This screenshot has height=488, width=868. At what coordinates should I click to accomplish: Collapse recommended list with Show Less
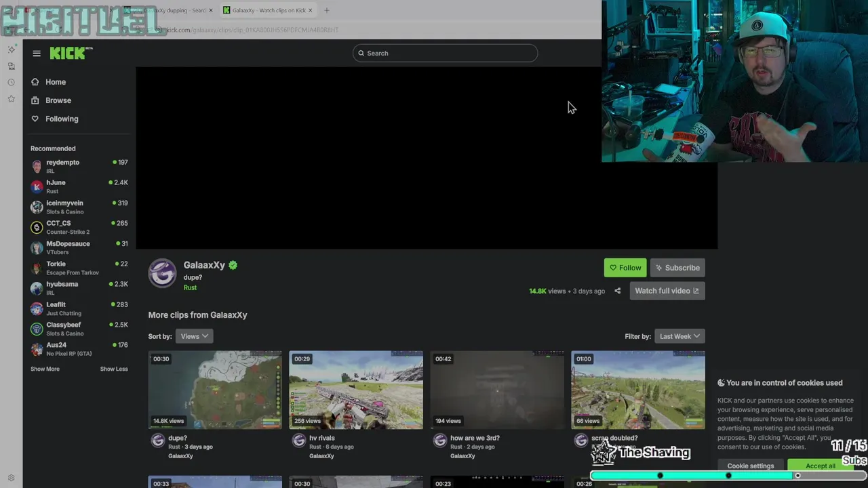[114, 369]
